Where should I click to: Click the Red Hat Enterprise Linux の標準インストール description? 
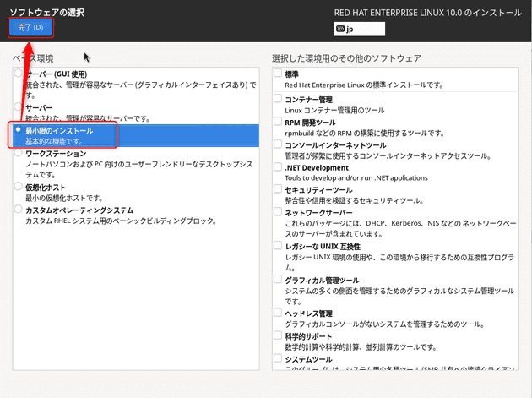364,85
